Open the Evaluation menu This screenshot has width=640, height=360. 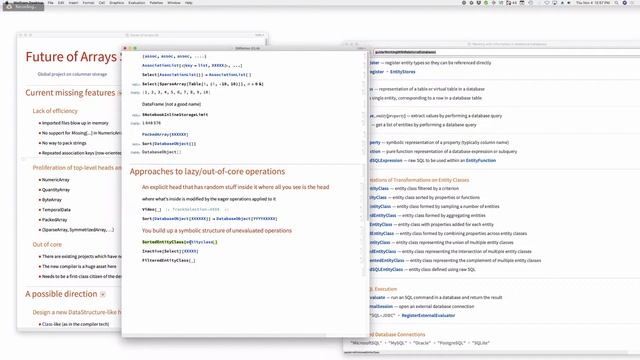click(137, 3)
